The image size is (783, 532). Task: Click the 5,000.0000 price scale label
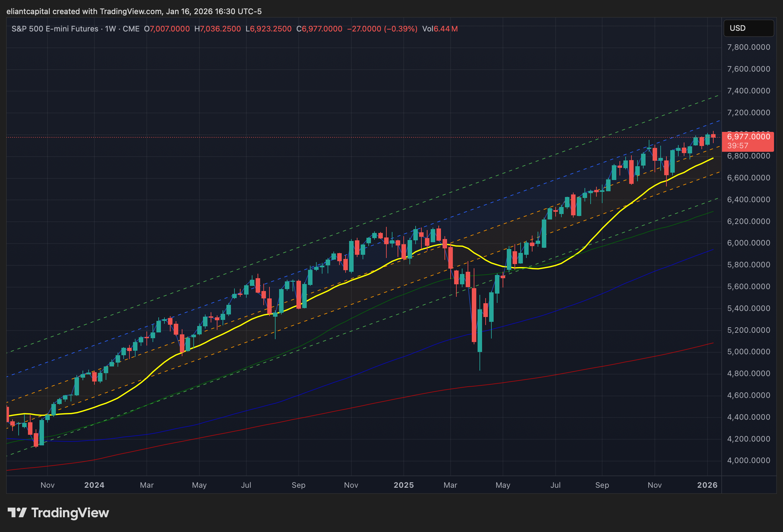748,352
